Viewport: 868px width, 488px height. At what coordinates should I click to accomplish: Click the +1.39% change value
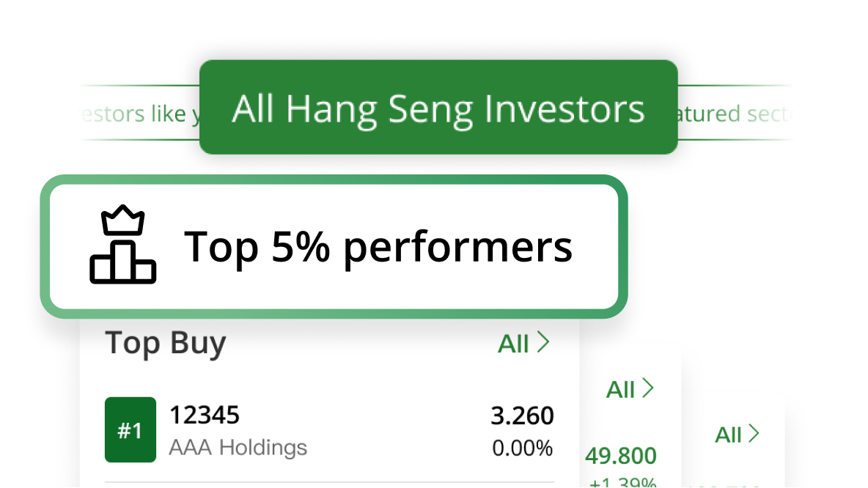pos(622,481)
